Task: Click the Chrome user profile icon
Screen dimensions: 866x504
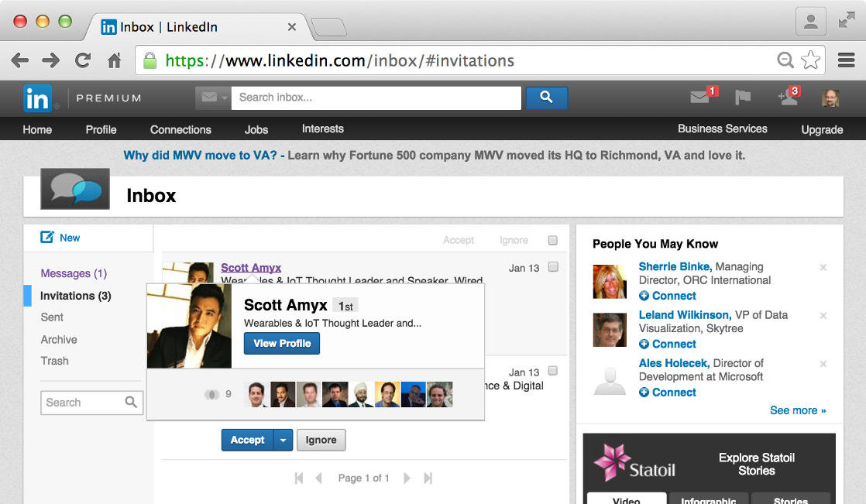Action: coord(811,22)
